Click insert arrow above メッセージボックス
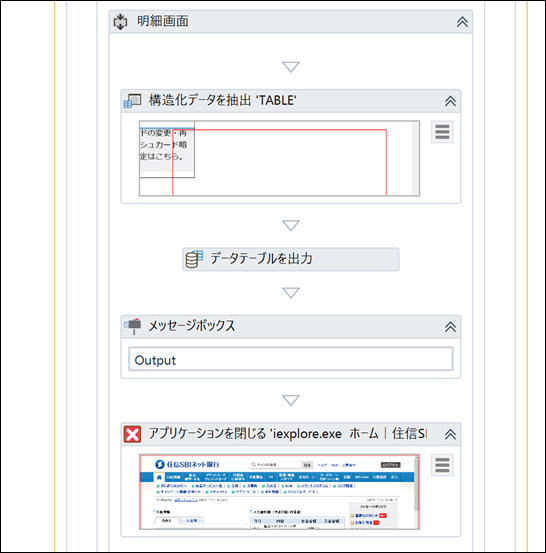 tap(291, 293)
